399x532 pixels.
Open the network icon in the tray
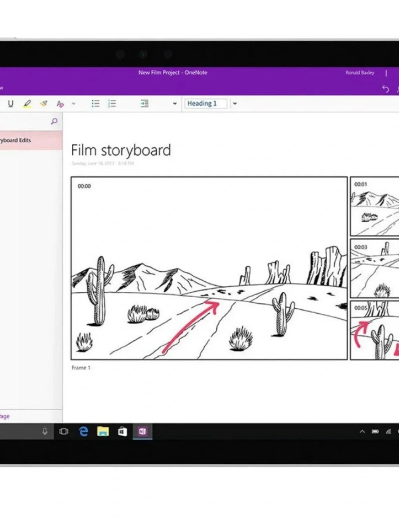388,431
